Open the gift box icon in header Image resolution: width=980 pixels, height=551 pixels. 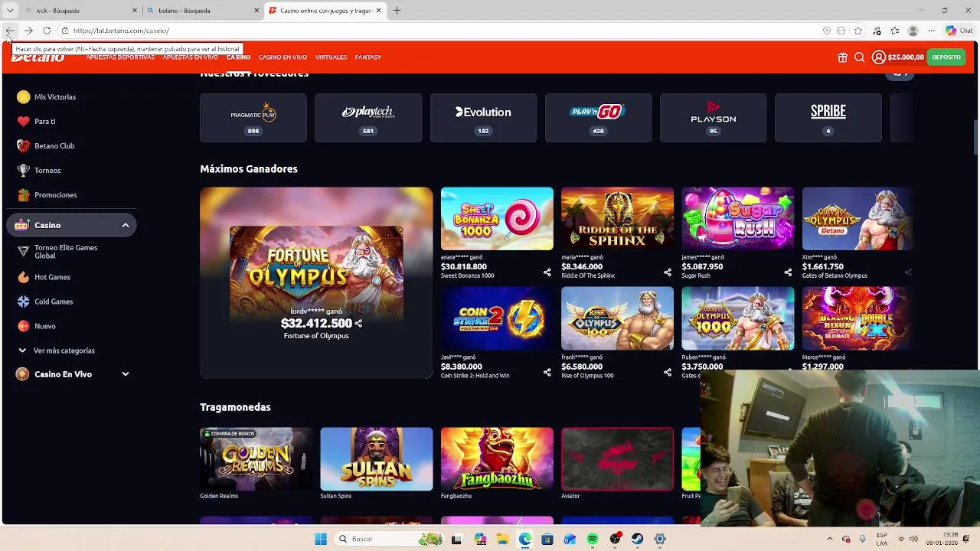tap(842, 57)
